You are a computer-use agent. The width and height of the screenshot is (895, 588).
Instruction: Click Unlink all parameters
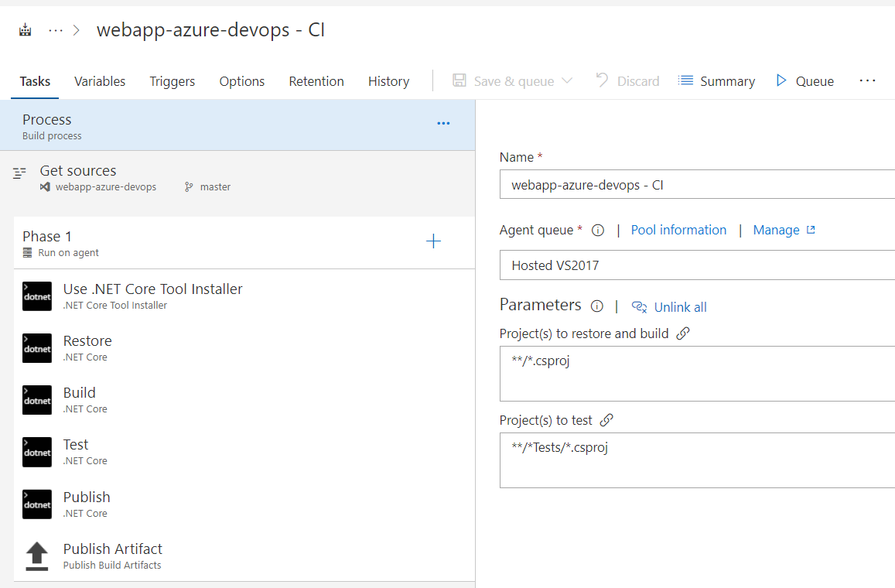coord(670,307)
